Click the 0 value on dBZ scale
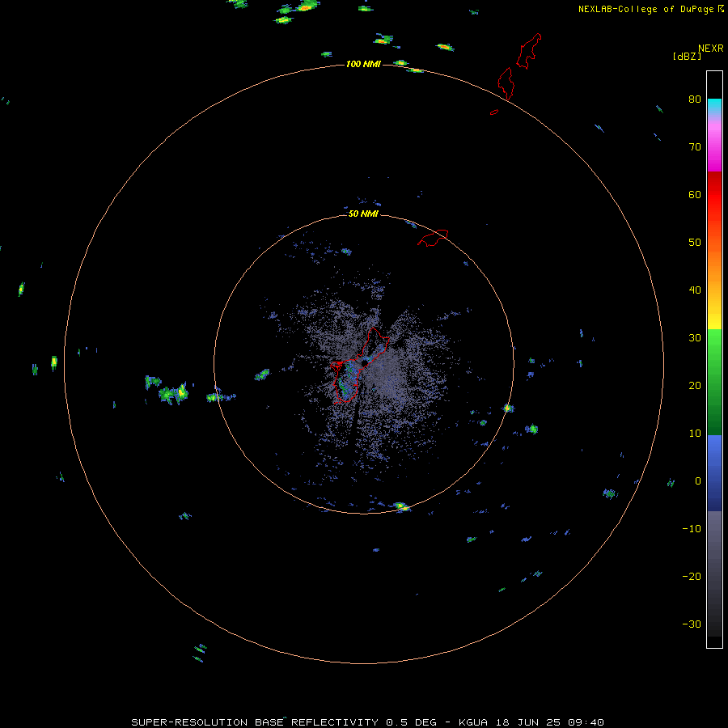Screen dimensions: 728x728 (x=698, y=481)
